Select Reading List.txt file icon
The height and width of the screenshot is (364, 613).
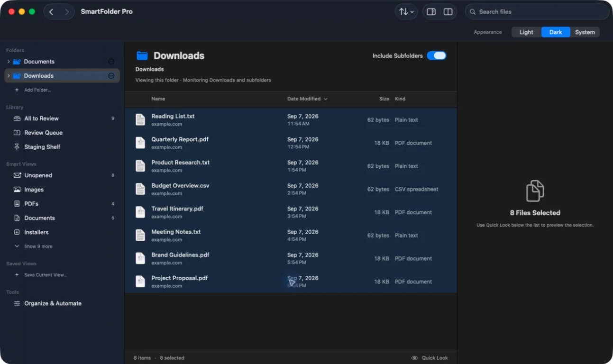[140, 119]
